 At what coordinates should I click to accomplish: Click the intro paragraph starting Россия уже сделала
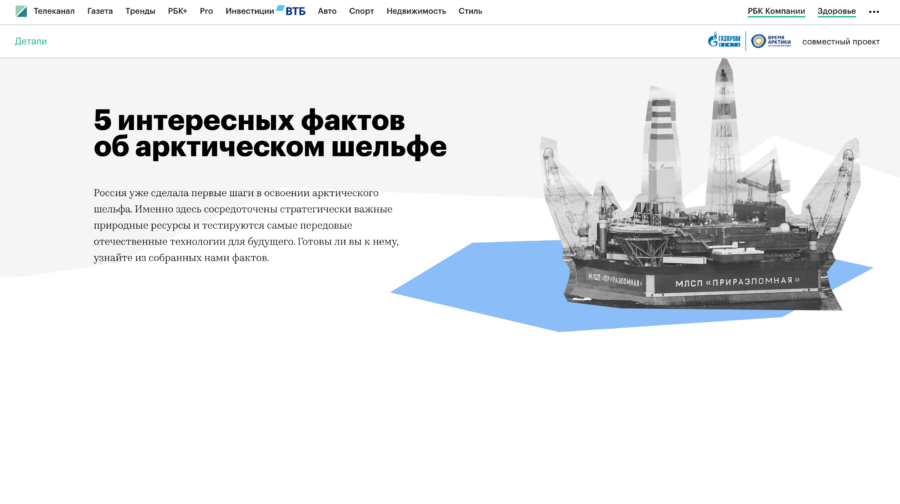pos(246,225)
